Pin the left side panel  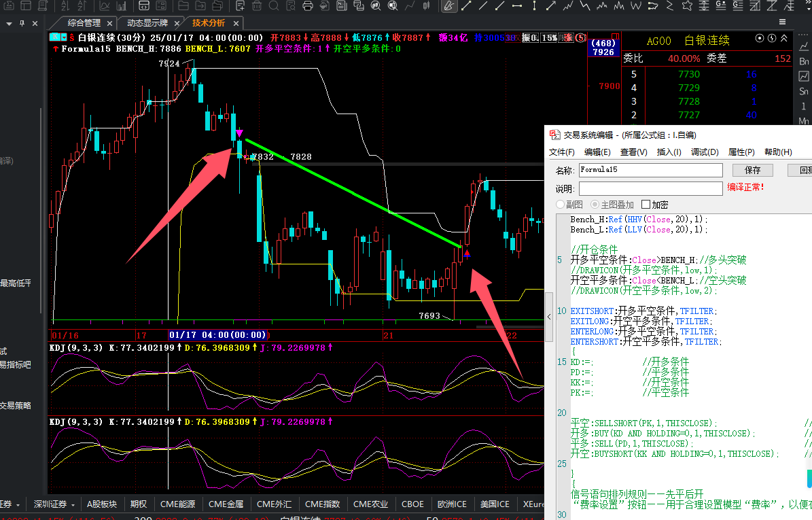(22, 23)
